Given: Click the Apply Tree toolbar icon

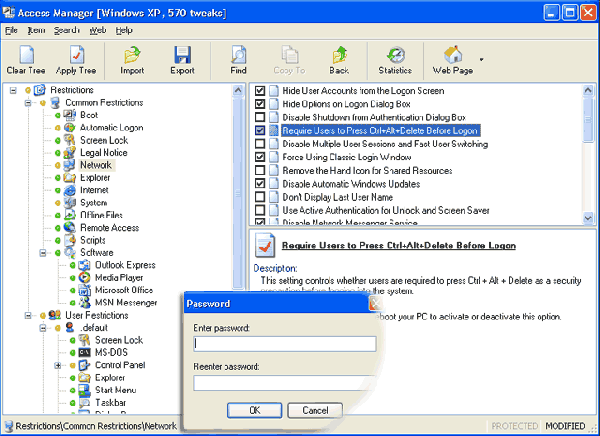Looking at the screenshot, I should 73,55.
